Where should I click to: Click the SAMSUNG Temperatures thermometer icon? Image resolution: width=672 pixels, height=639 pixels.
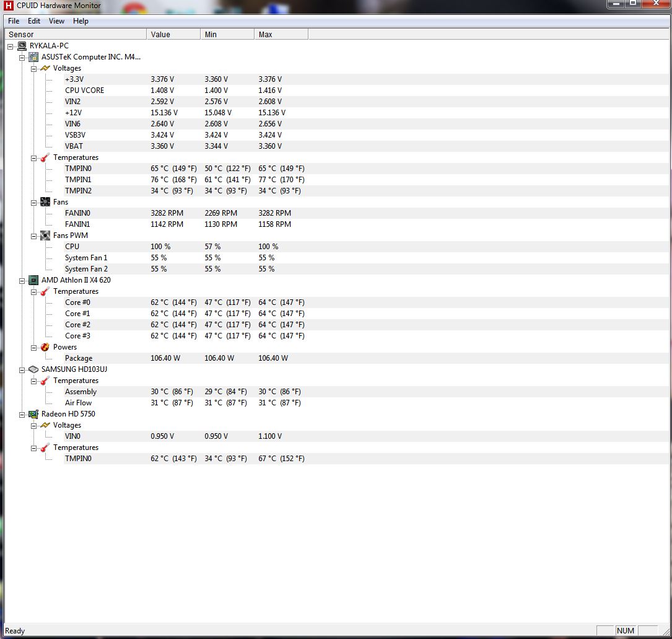[x=45, y=381]
